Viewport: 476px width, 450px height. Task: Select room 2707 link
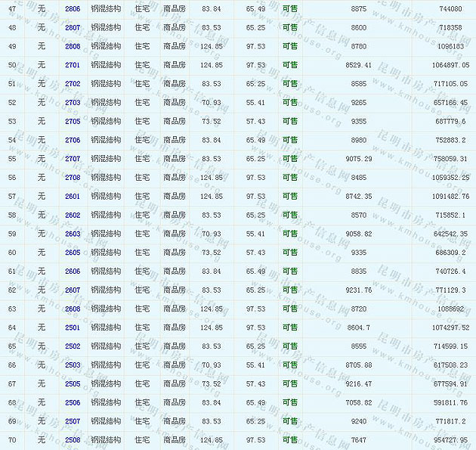point(73,159)
